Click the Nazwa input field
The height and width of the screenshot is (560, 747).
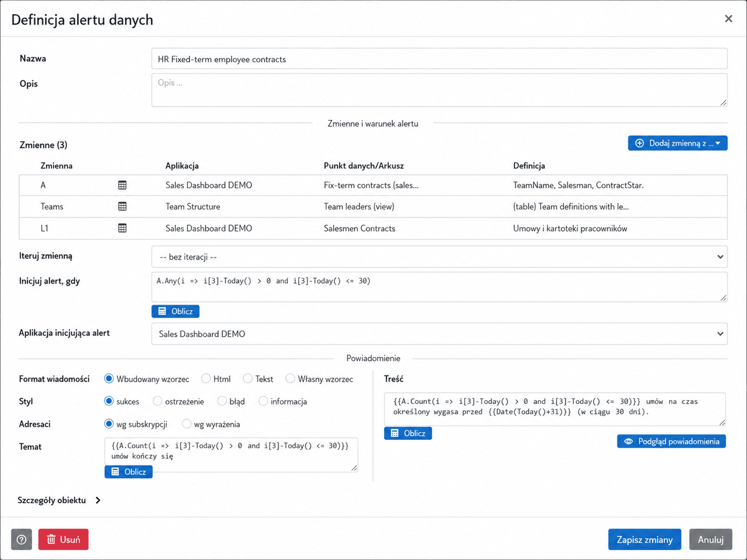coord(440,59)
